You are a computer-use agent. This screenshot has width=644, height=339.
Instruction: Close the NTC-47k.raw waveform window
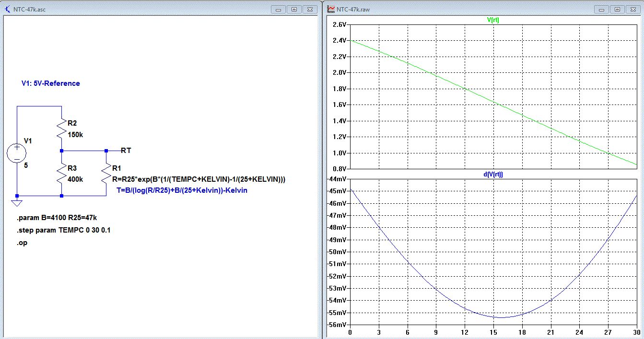[x=634, y=9]
